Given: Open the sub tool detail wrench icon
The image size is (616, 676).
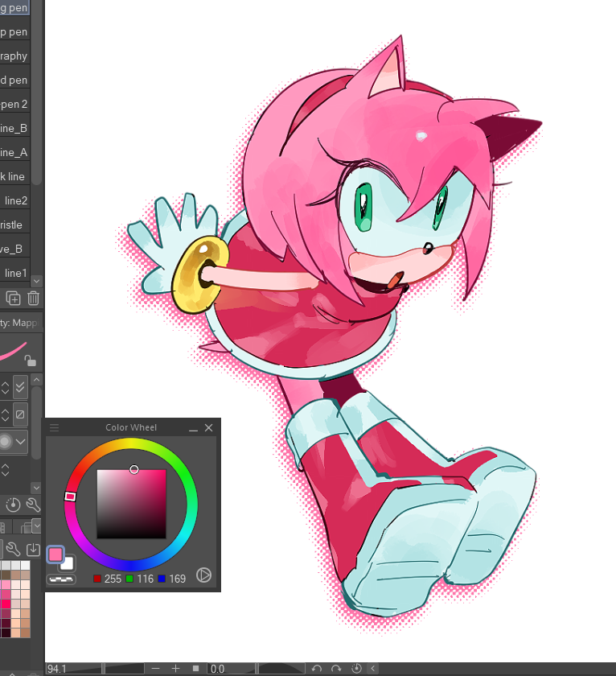Looking at the screenshot, I should click(x=33, y=505).
